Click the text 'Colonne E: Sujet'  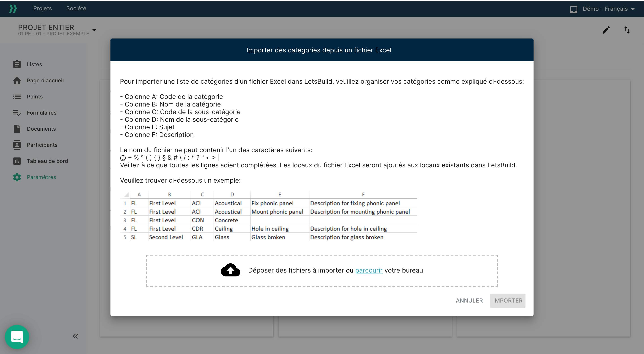click(x=150, y=127)
